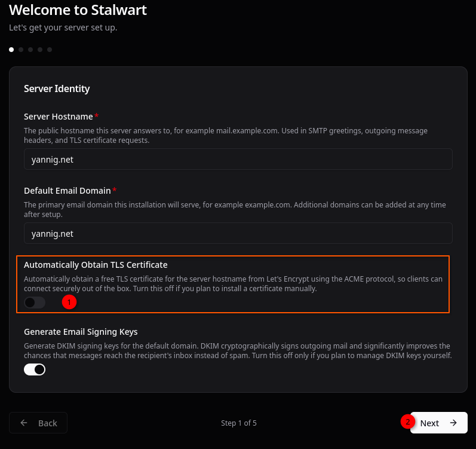Image resolution: width=476 pixels, height=449 pixels.
Task: Select the first active step dot
Action: (x=11, y=50)
